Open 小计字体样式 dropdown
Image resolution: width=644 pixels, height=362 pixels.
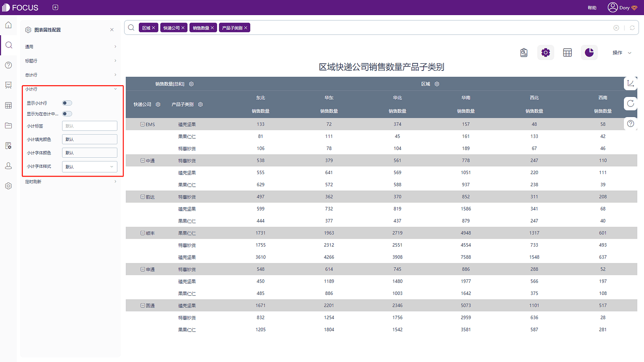[x=90, y=167]
